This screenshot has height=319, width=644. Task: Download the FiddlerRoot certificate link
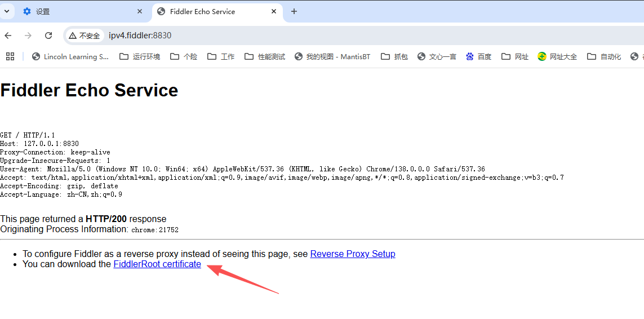[x=157, y=264]
